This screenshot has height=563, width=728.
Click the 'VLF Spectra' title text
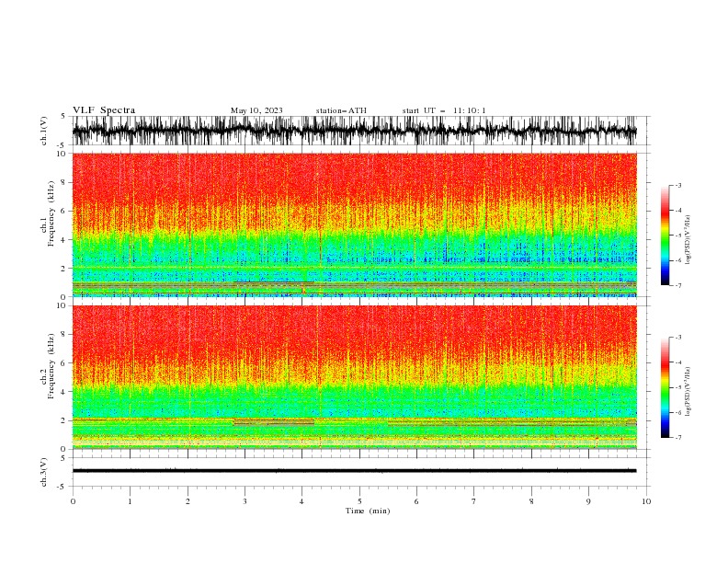[x=104, y=110]
